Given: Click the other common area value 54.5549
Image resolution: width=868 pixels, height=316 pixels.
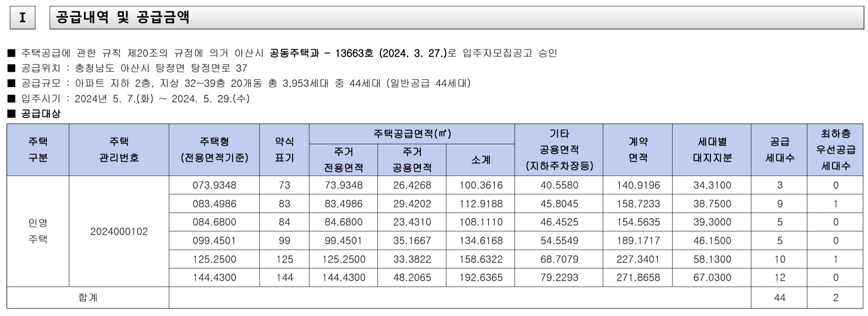Looking at the screenshot, I should pos(559,240).
